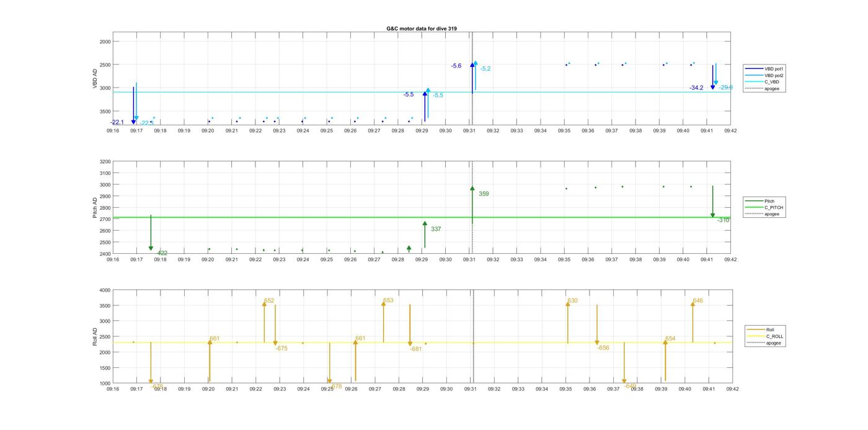This screenshot has width=868, height=430.
Task: Click the '3200' tick on Pitch AD axis
Action: click(104, 162)
